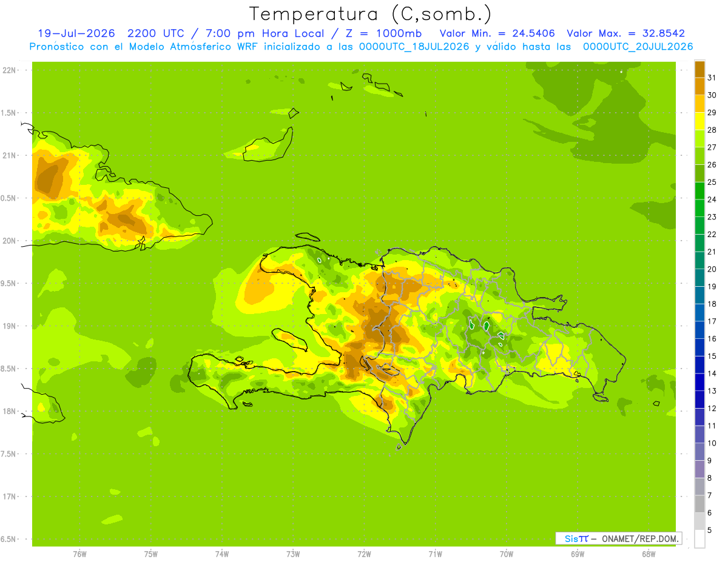Pick the blue swatch between 15 and 16

click(699, 347)
